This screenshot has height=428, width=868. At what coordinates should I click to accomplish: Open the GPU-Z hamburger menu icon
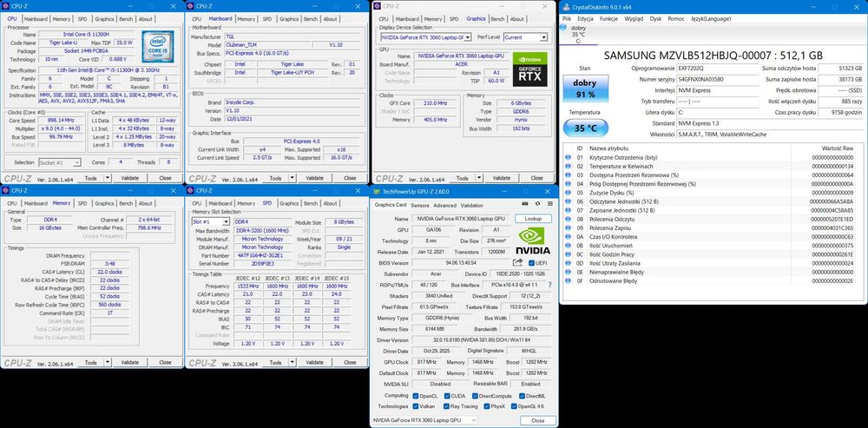549,205
